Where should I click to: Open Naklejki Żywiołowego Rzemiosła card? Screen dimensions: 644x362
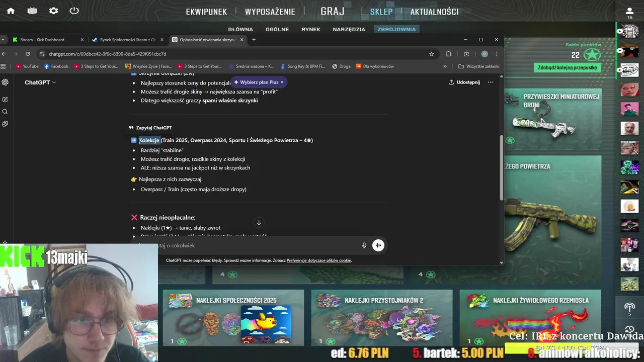click(530, 317)
